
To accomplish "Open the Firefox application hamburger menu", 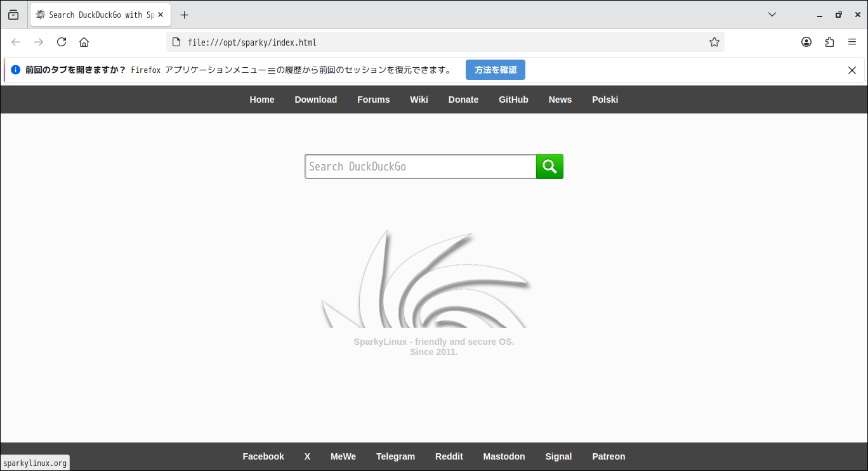I will pyautogui.click(x=852, y=42).
